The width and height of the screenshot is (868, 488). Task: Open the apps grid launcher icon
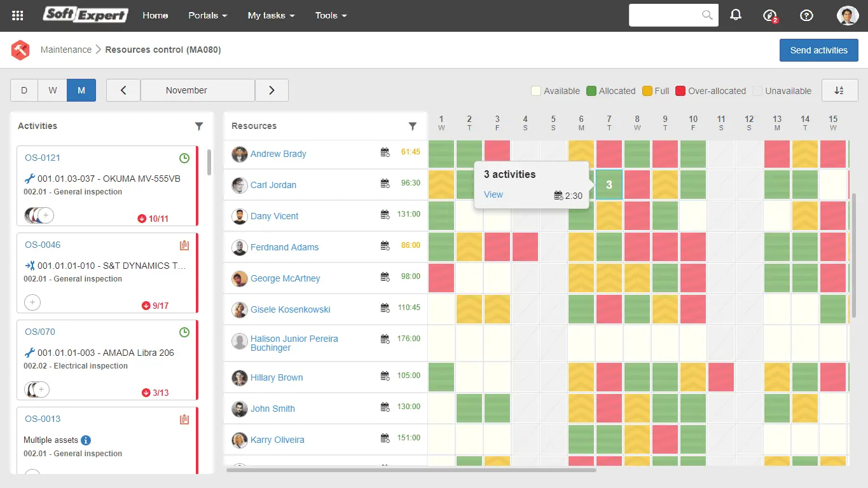click(18, 15)
